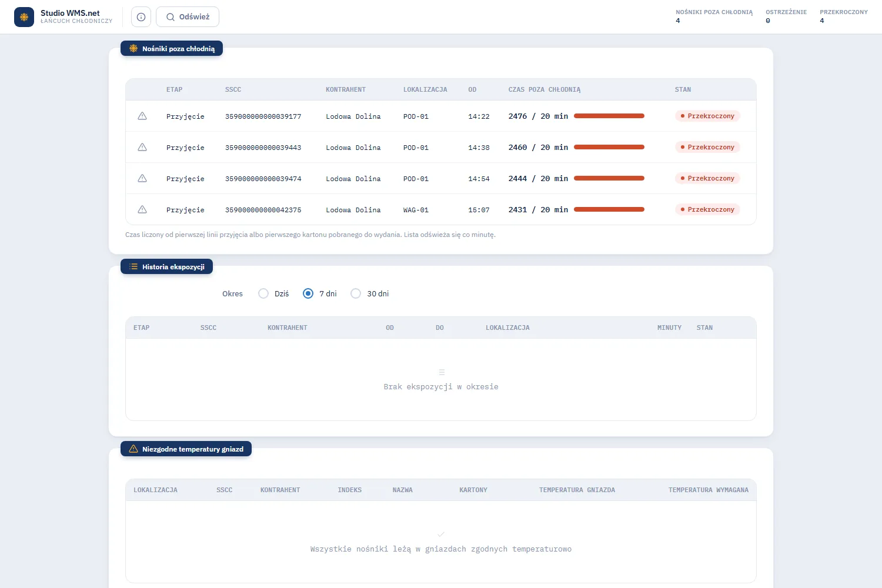Click snowflake icon in Nośniki poza chłodnią header
This screenshot has width=882, height=588.
coord(133,49)
